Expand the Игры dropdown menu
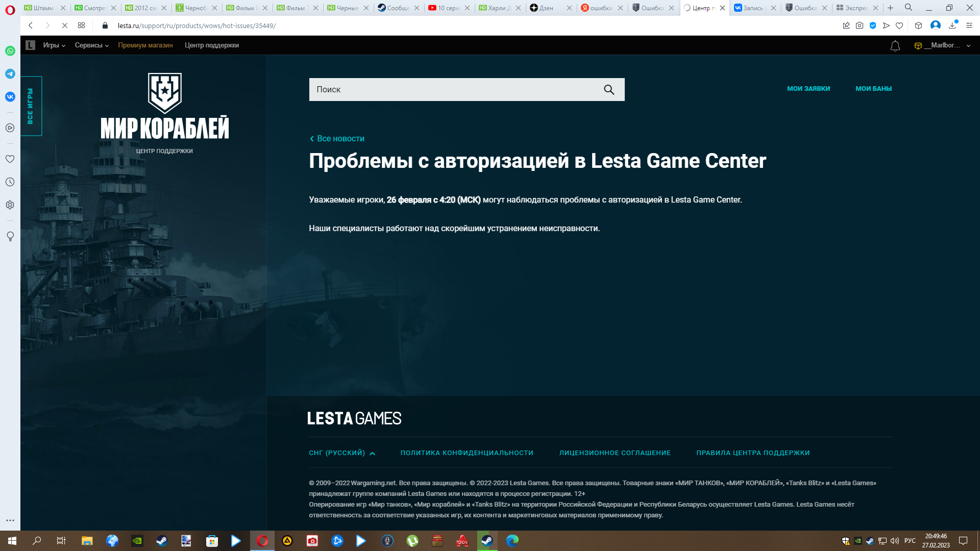This screenshot has height=551, width=980. pyautogui.click(x=54, y=45)
